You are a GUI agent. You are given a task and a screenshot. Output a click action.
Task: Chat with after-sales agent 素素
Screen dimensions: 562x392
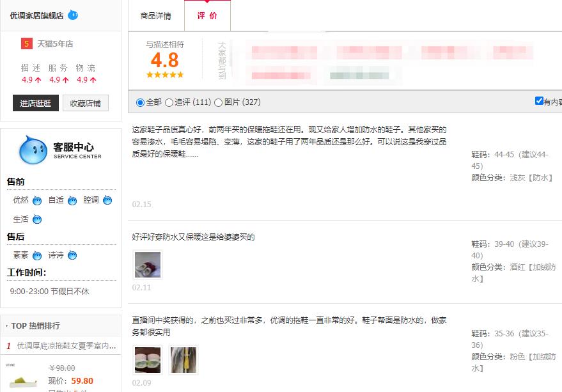pos(37,255)
